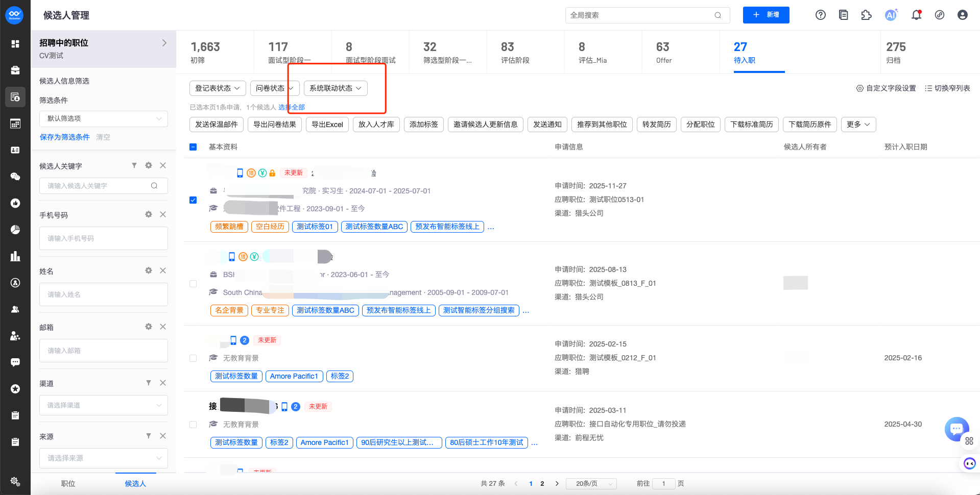The height and width of the screenshot is (495, 980).
Task: Open the 登记表状态 dropdown
Action: point(218,88)
